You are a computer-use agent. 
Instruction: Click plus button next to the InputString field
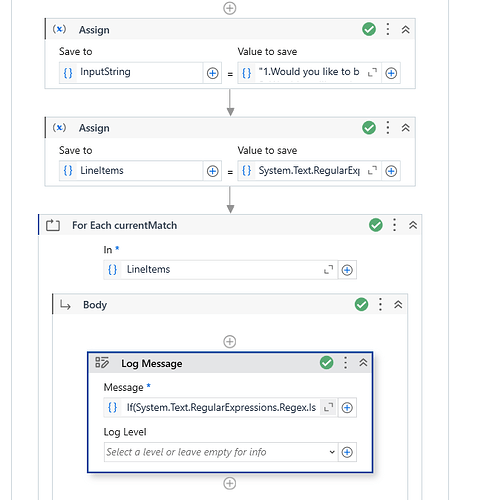[x=212, y=73]
